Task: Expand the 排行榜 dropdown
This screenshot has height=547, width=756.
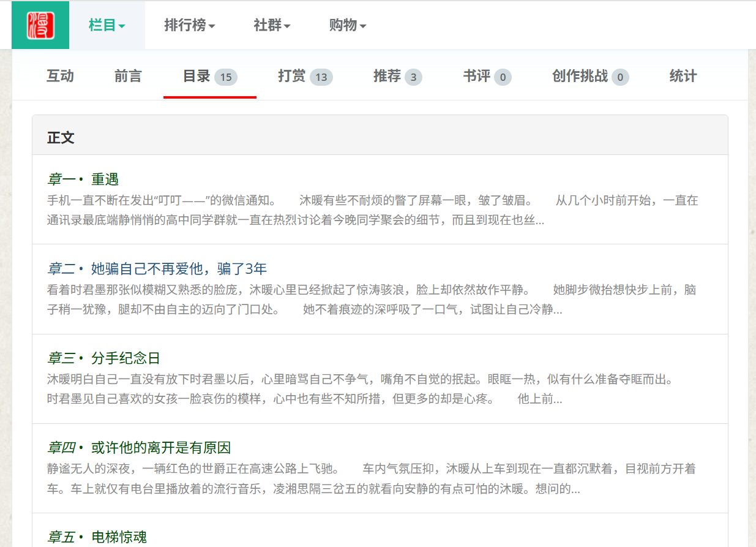Action: 190,25
